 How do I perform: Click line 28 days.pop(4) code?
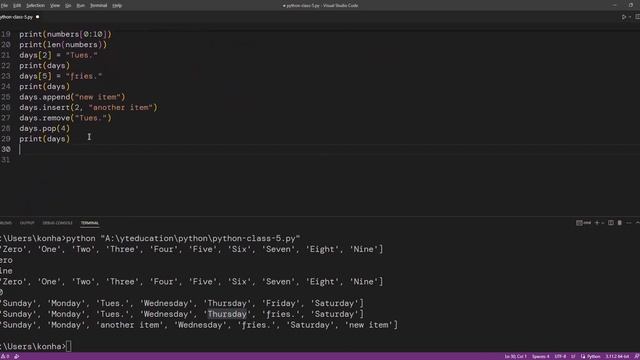pos(44,129)
